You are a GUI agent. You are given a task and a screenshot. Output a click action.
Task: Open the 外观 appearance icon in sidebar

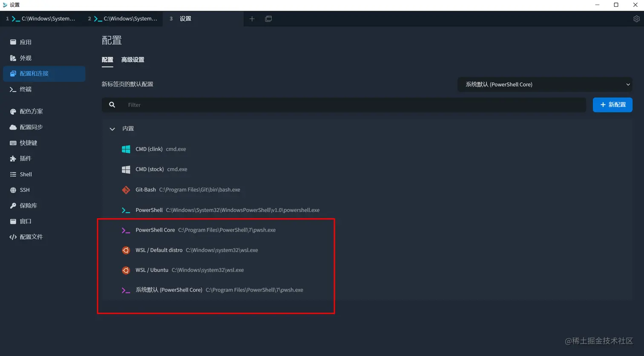[13, 58]
